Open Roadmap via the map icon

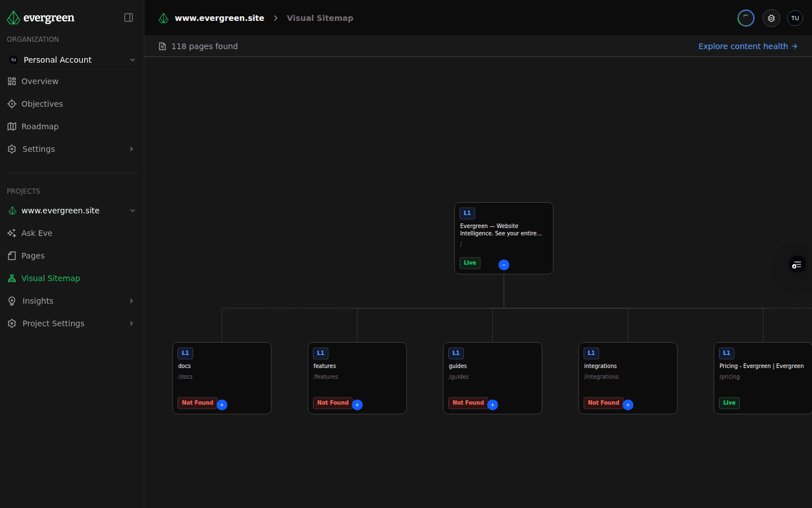[x=12, y=126]
